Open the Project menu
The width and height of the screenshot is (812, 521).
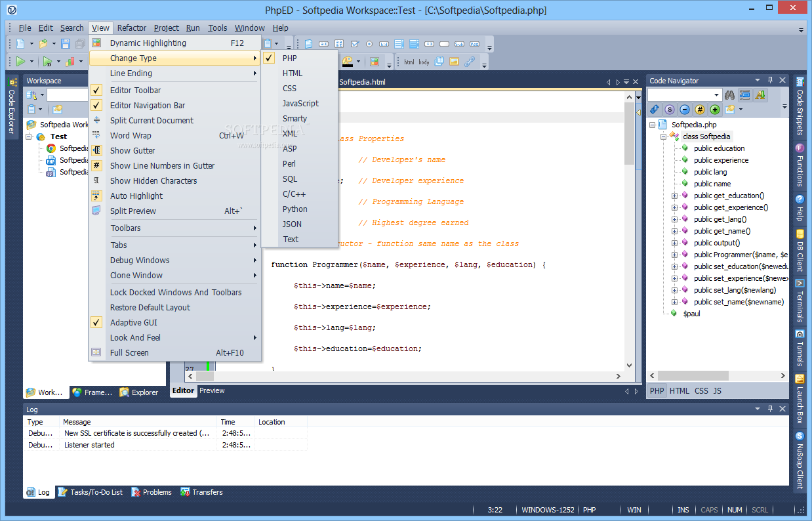coord(167,28)
